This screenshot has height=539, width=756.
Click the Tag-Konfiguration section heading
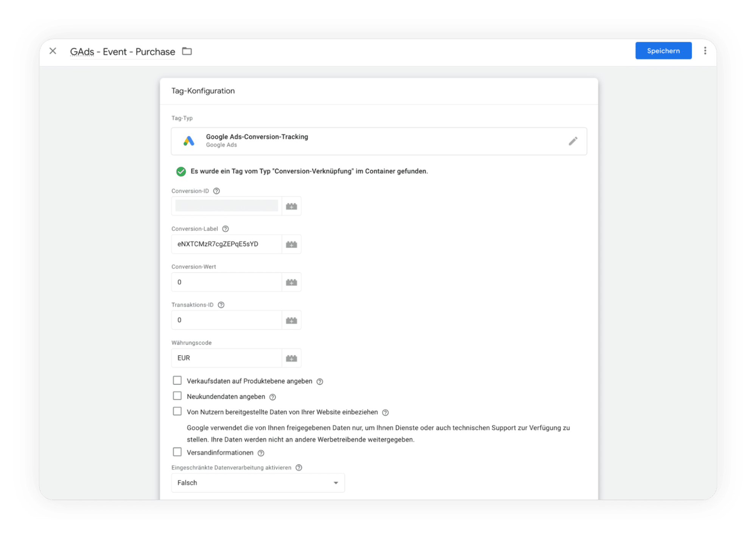coord(203,91)
